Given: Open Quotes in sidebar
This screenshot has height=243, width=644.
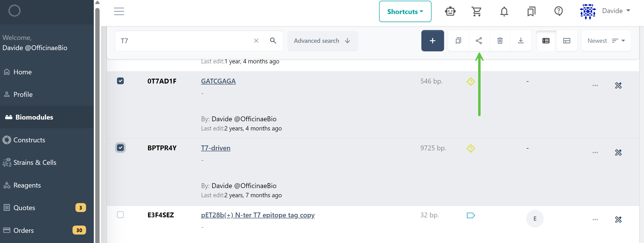Looking at the screenshot, I should tap(47, 208).
